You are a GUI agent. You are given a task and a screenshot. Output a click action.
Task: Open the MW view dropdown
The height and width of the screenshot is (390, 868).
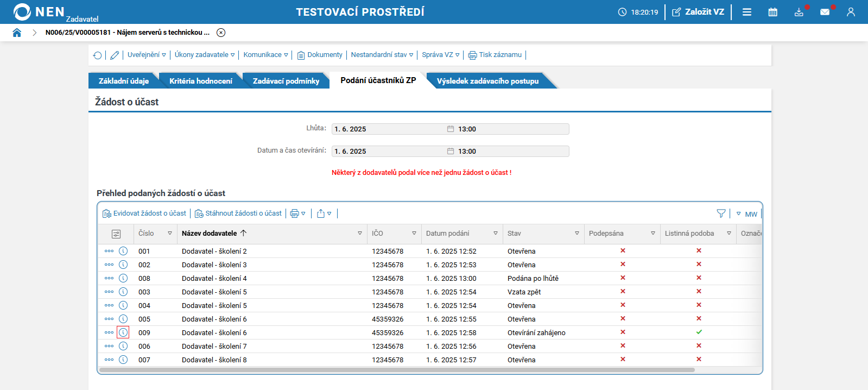click(x=747, y=214)
